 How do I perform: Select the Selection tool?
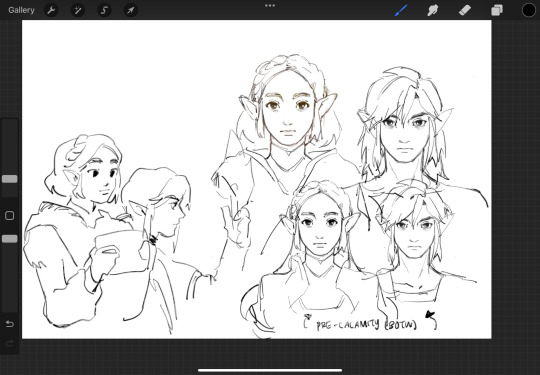pos(104,10)
